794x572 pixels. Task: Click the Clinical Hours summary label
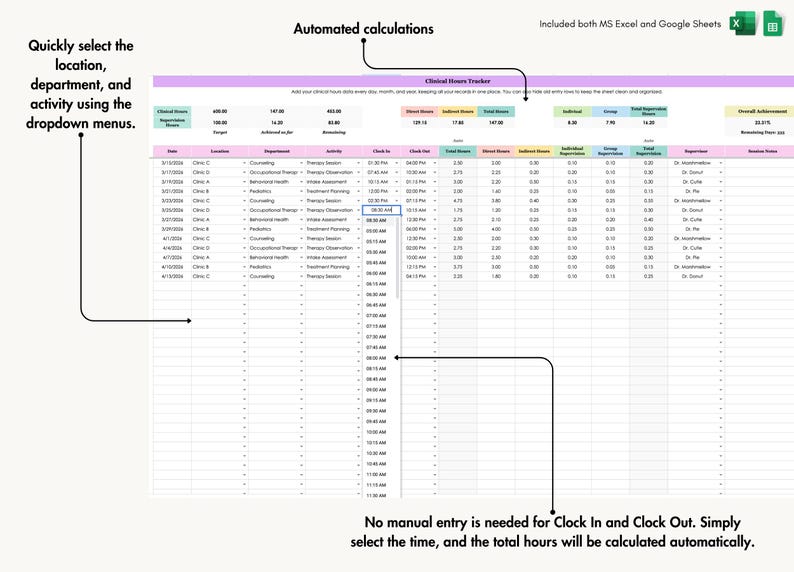point(172,111)
